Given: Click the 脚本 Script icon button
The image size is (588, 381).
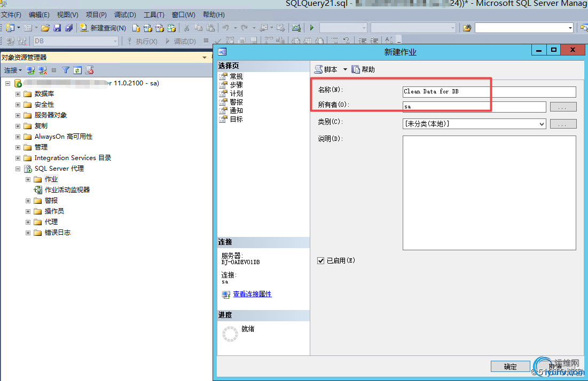Looking at the screenshot, I should 326,69.
